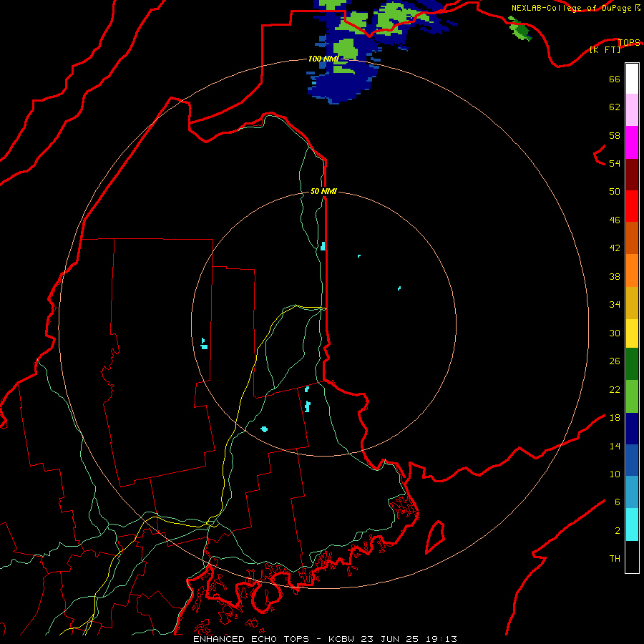Click the 50 NMI range ring label

click(323, 191)
